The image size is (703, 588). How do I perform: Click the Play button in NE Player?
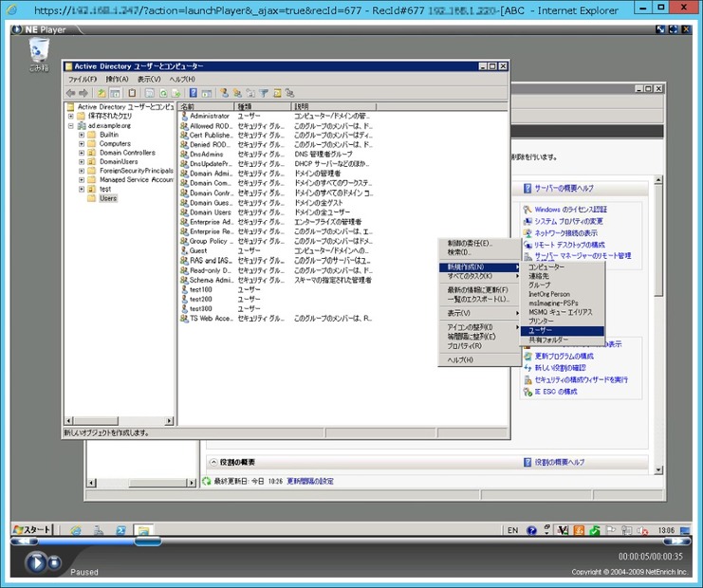pos(36,562)
